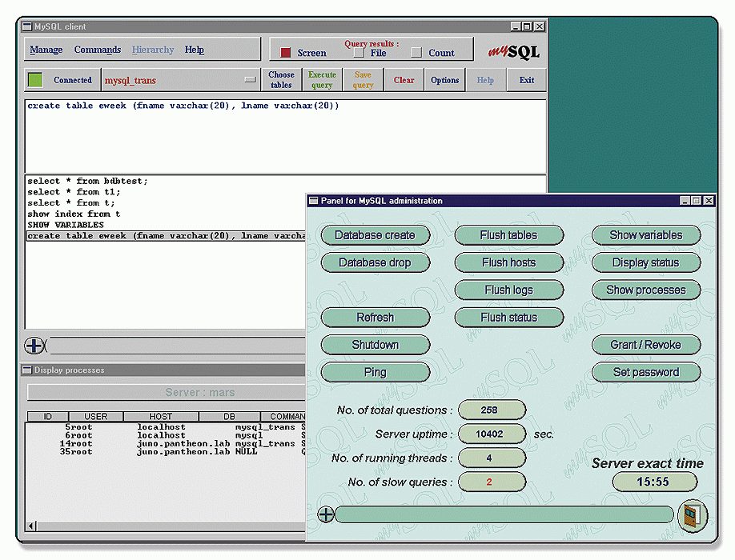Check the Count query results option
Viewport: 735px width, 560px height.
(416, 53)
